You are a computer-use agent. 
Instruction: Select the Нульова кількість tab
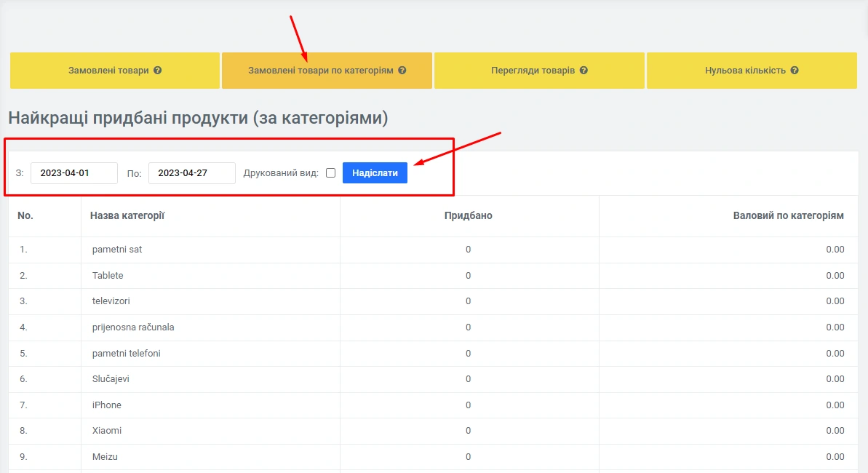coord(745,71)
